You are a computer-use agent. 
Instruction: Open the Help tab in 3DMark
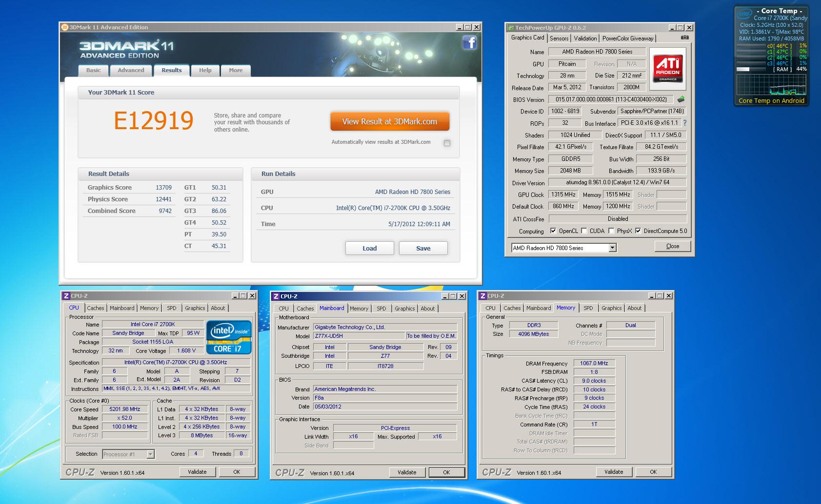coord(205,70)
